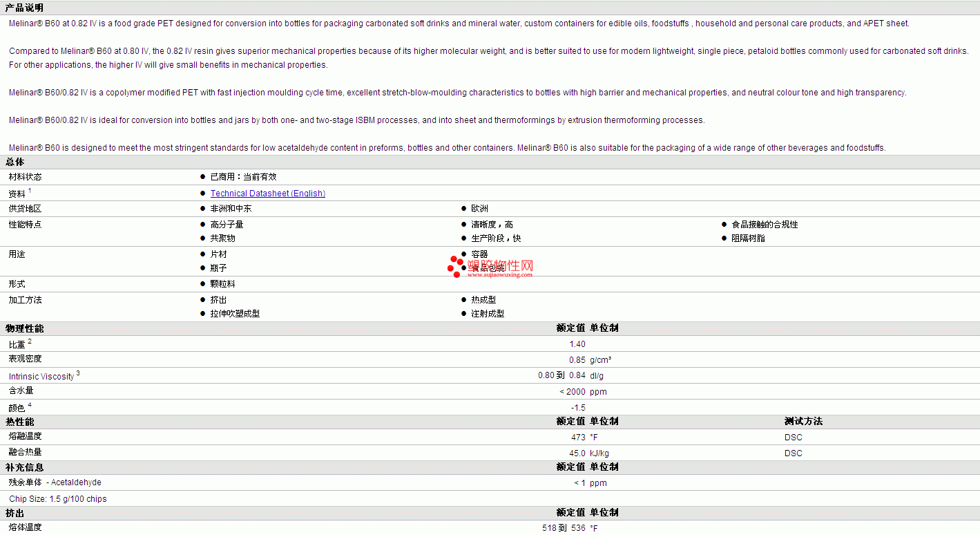Screen dimensions: 980x535
Task: Select the < 2000 water content value
Action: point(573,392)
